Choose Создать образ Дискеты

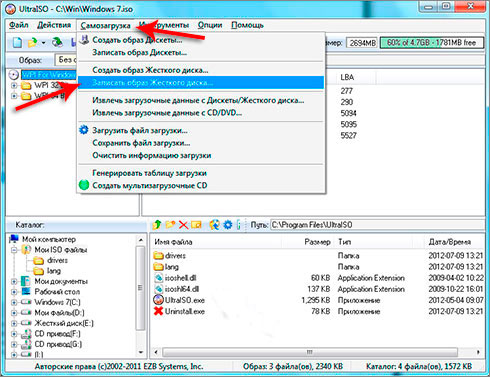click(x=201, y=40)
